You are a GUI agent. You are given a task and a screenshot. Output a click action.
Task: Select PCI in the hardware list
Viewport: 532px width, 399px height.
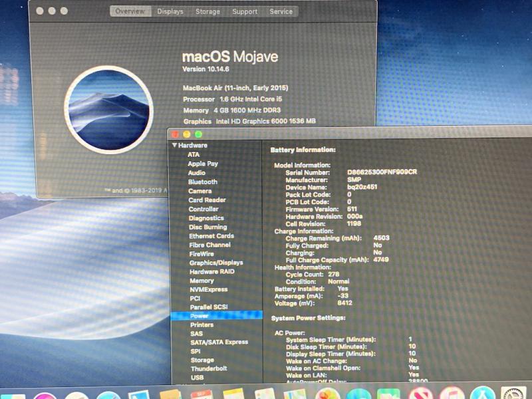tap(195, 298)
